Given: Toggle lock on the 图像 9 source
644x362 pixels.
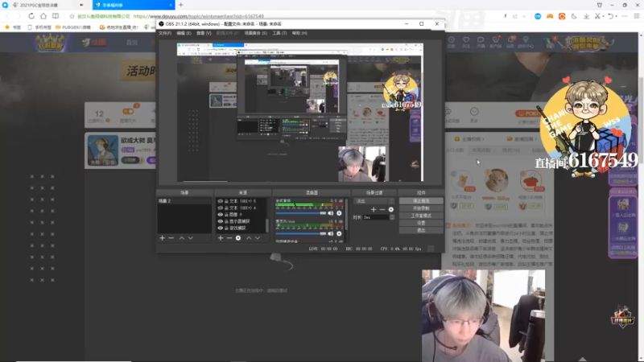Looking at the screenshot, I should coord(226,215).
